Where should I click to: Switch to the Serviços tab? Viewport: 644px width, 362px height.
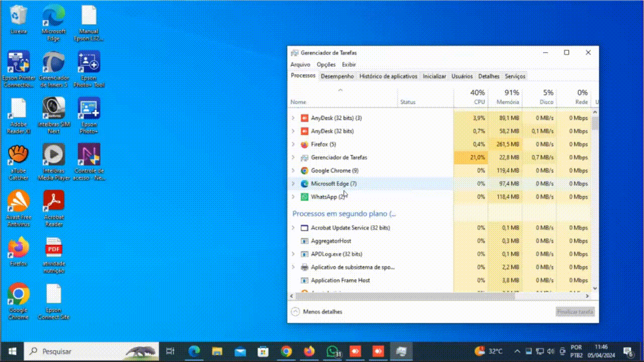tap(515, 76)
